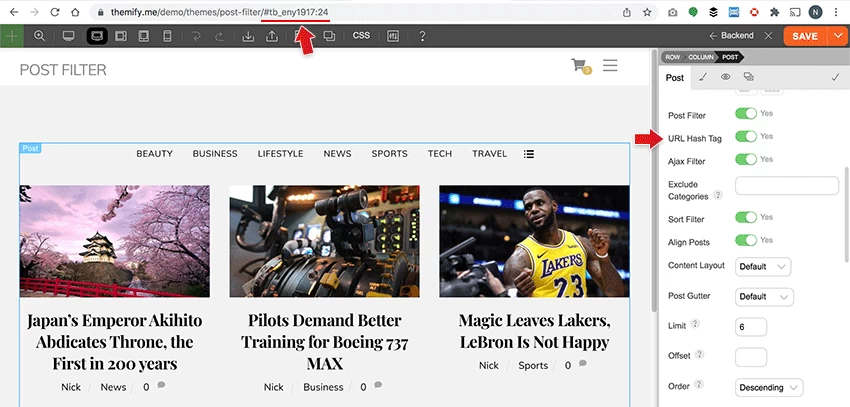
Task: Click the Offset input field
Action: [751, 358]
